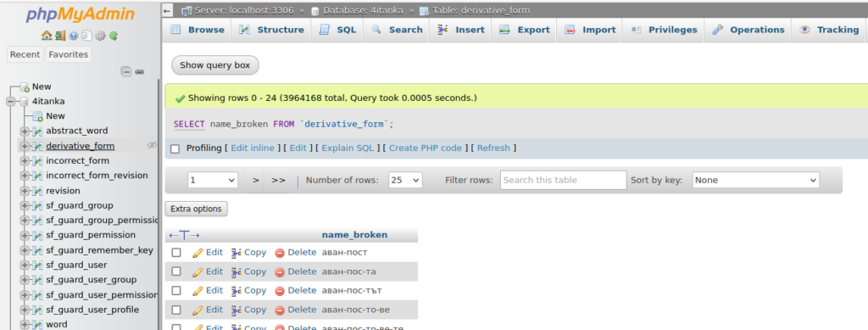Screen dimensions: 868x330
Task: Click the Extra options button
Action: [196, 209]
